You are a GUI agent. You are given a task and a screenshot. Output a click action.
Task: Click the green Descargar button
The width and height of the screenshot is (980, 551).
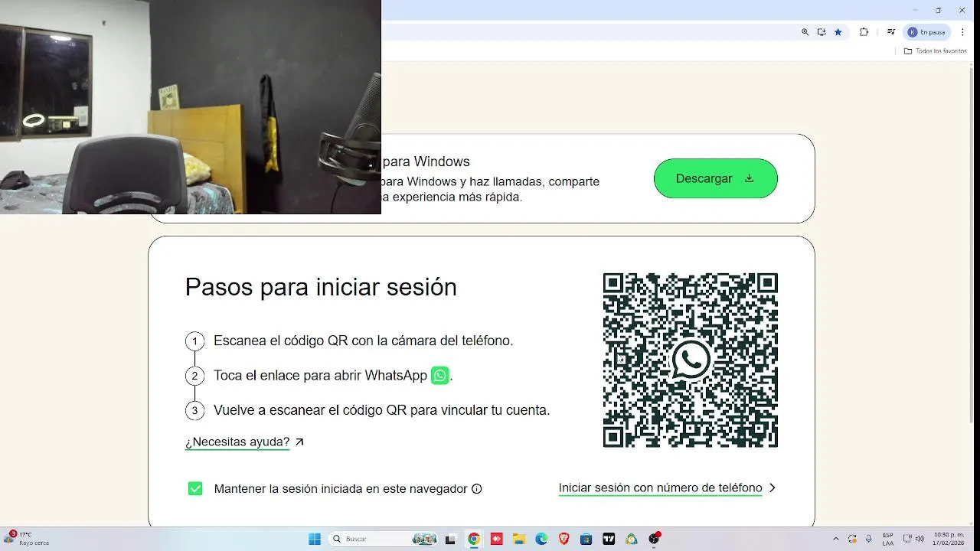coord(715,178)
